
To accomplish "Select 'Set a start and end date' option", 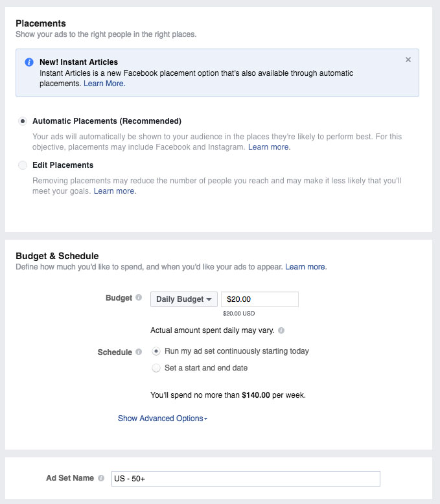I will [x=156, y=368].
